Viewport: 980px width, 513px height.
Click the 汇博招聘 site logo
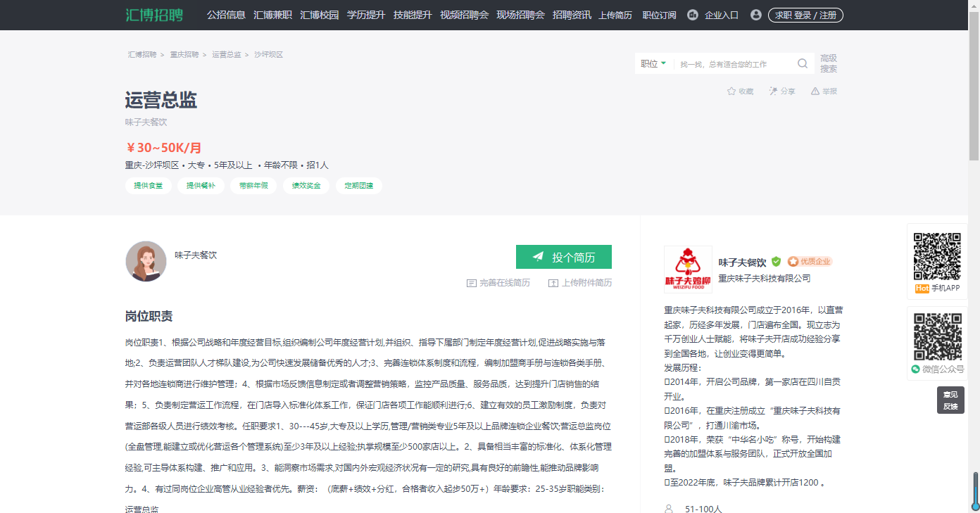coord(154,15)
